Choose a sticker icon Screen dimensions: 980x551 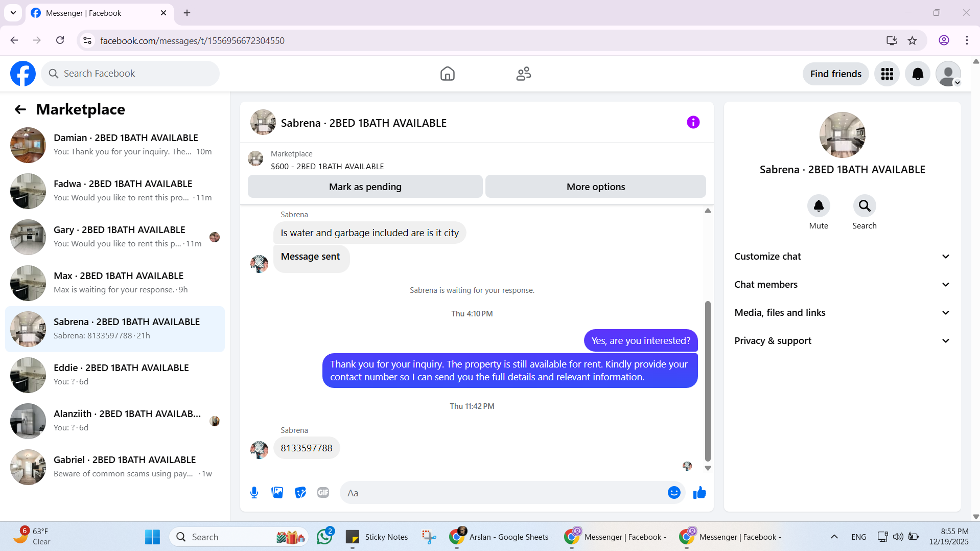pos(300,493)
